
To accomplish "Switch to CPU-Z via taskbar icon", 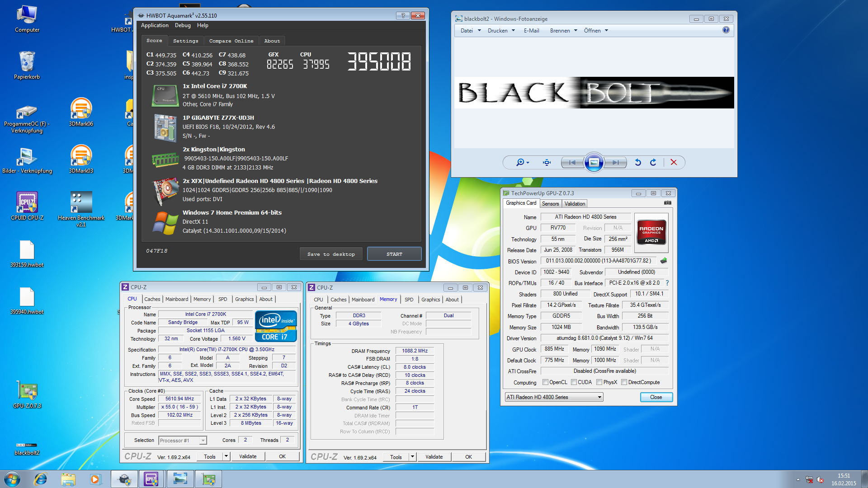I will pos(151,479).
